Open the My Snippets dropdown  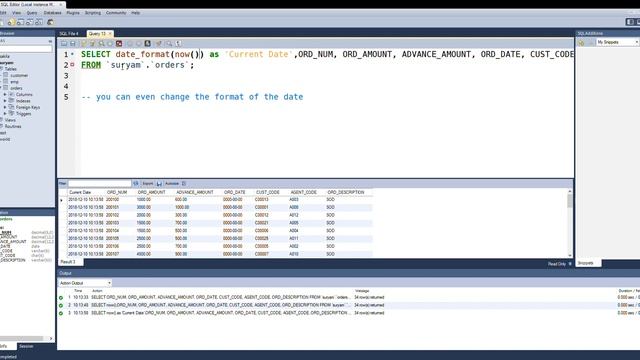coord(617,42)
